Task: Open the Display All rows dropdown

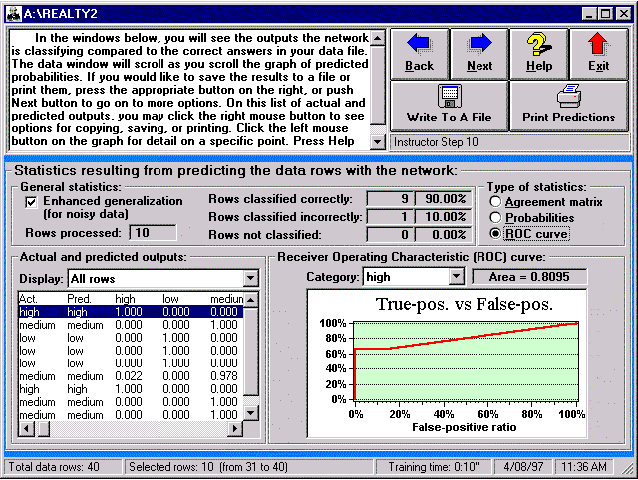Action: 250,278
